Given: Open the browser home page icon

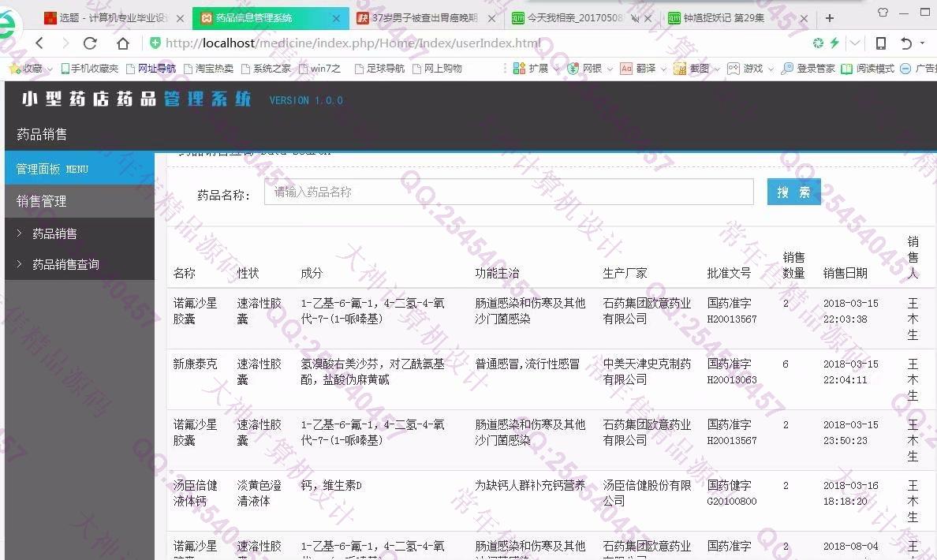Looking at the screenshot, I should click(122, 43).
